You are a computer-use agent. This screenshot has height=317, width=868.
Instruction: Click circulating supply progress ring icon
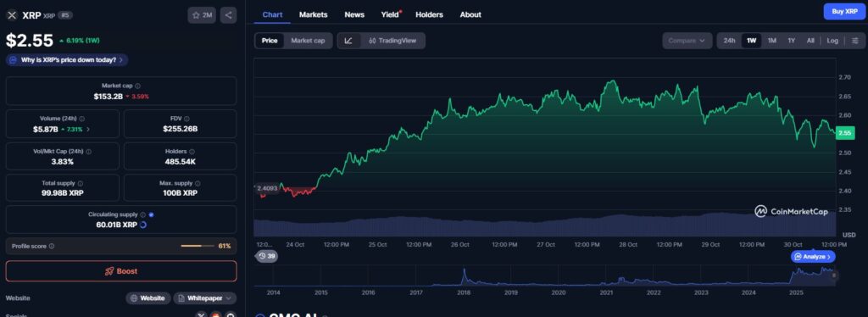click(x=142, y=225)
